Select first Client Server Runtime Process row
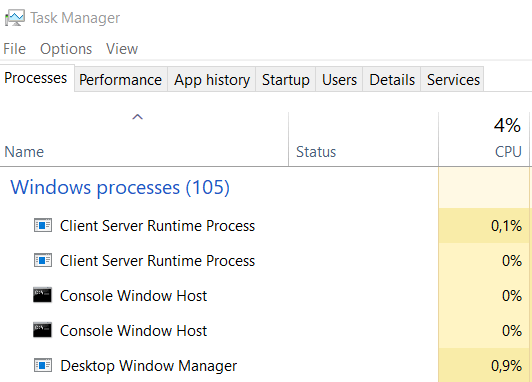532x382 pixels. click(x=265, y=225)
